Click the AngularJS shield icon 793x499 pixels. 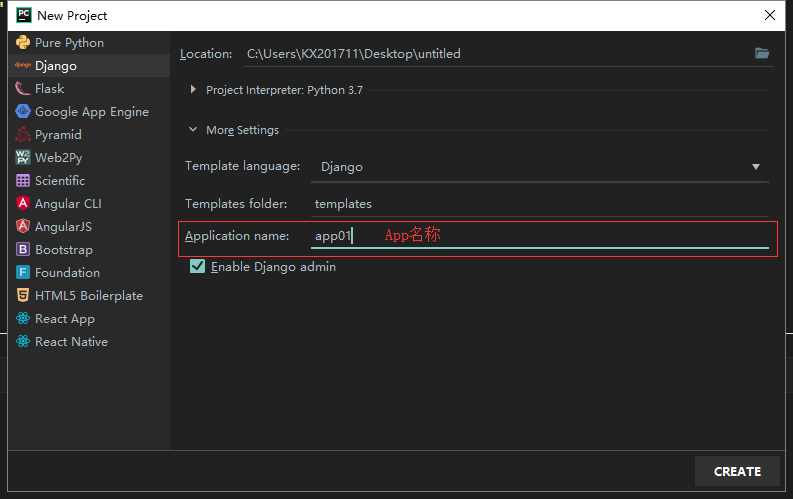click(x=23, y=226)
